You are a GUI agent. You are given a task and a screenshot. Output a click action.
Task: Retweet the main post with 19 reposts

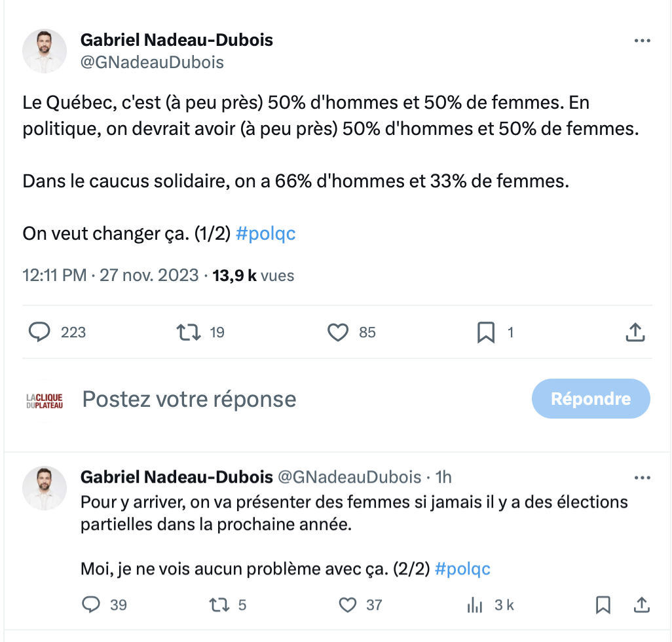tap(189, 332)
